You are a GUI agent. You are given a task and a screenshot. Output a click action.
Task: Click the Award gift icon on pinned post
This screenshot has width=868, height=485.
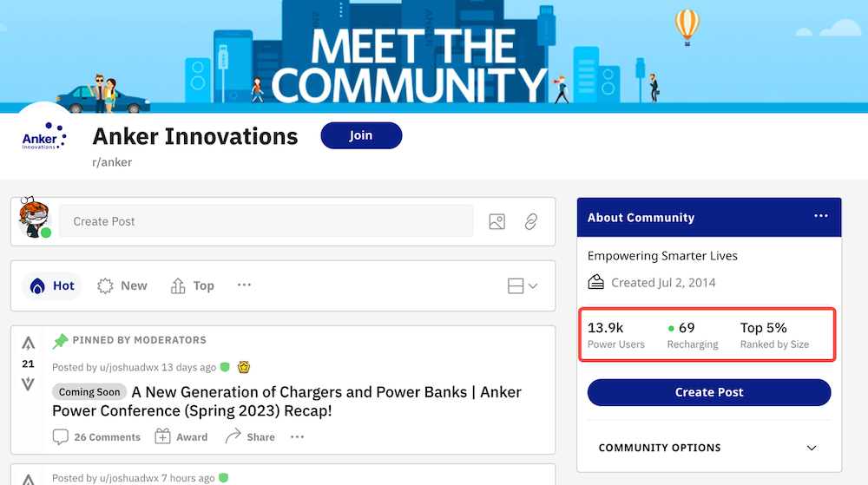coord(163,436)
